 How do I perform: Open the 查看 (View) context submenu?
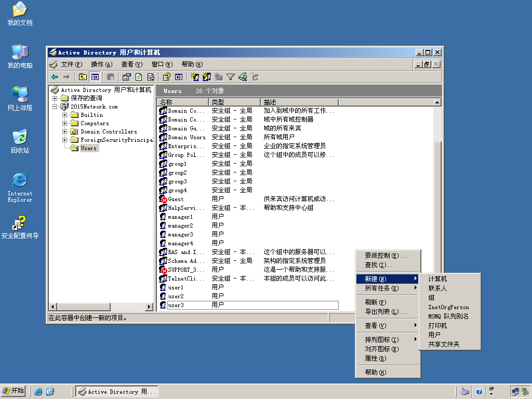coord(388,326)
